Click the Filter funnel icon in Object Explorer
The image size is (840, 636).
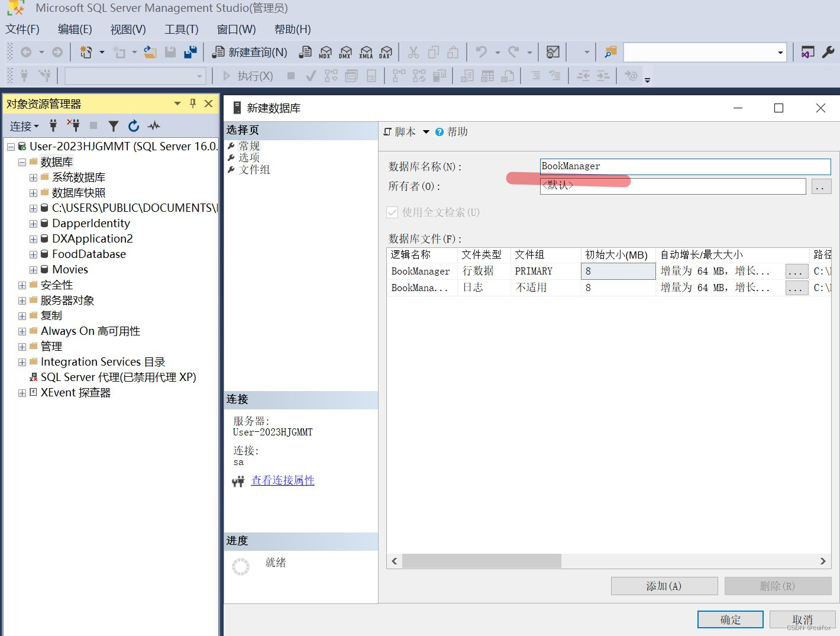(114, 125)
